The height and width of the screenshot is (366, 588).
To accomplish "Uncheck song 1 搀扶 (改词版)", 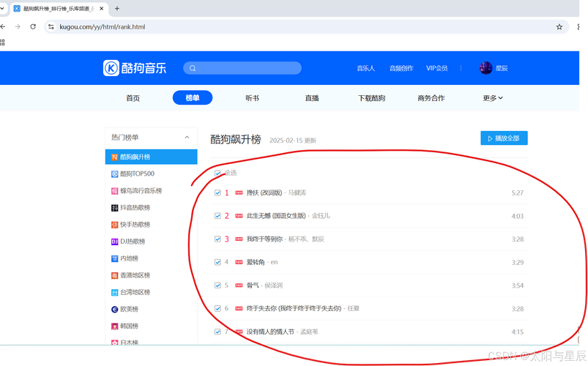I will click(217, 193).
